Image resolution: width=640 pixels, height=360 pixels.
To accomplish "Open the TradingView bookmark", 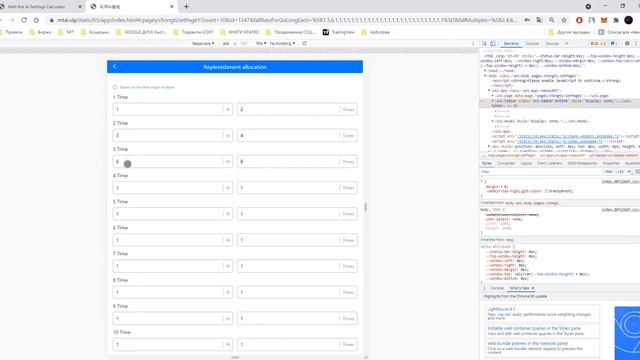I will pos(338,32).
